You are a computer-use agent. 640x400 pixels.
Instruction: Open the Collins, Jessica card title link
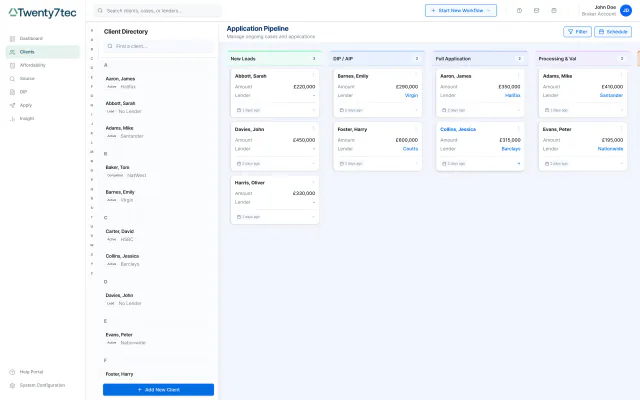click(x=458, y=129)
